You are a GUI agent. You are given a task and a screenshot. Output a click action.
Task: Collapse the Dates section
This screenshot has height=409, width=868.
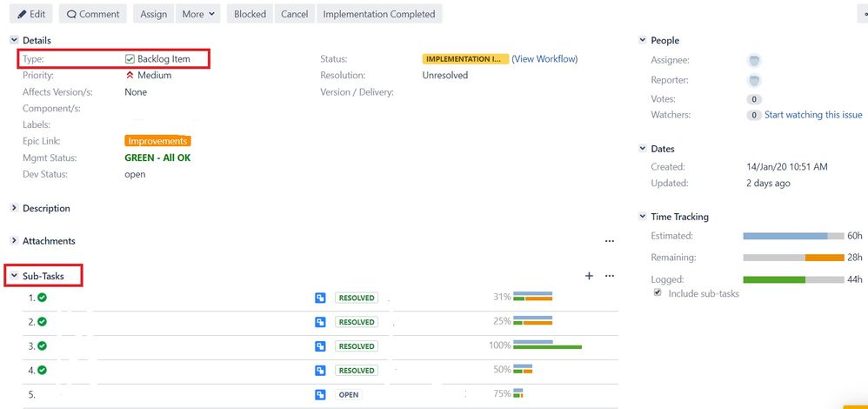click(x=642, y=149)
